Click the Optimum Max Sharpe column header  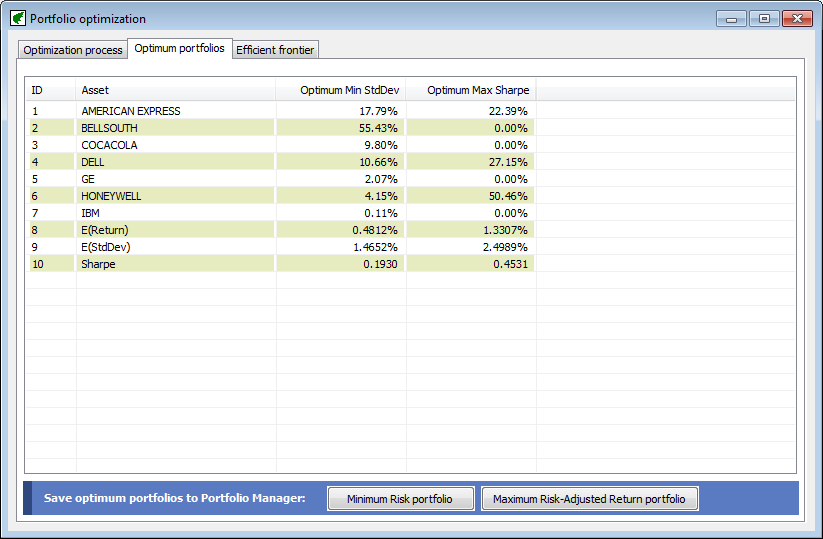click(x=471, y=90)
